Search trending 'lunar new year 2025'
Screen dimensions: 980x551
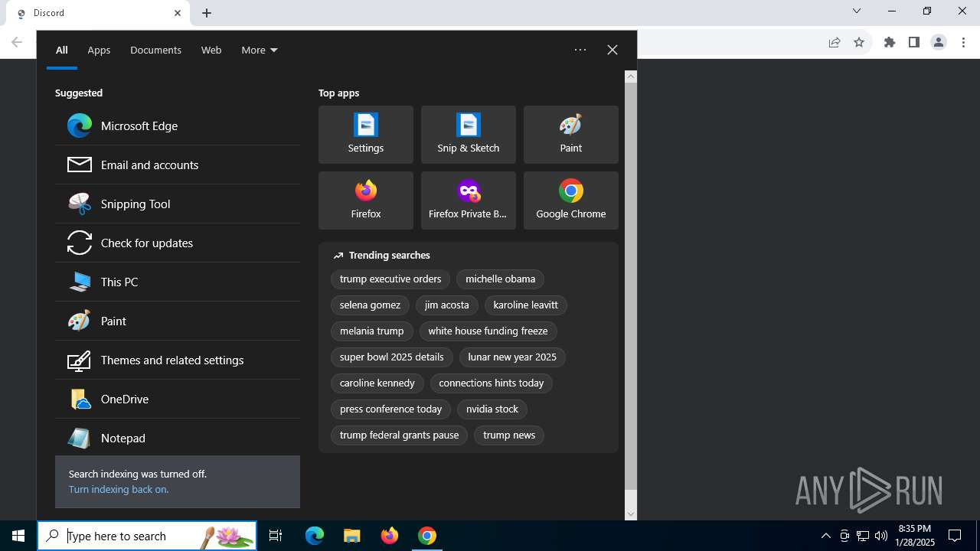pyautogui.click(x=512, y=357)
